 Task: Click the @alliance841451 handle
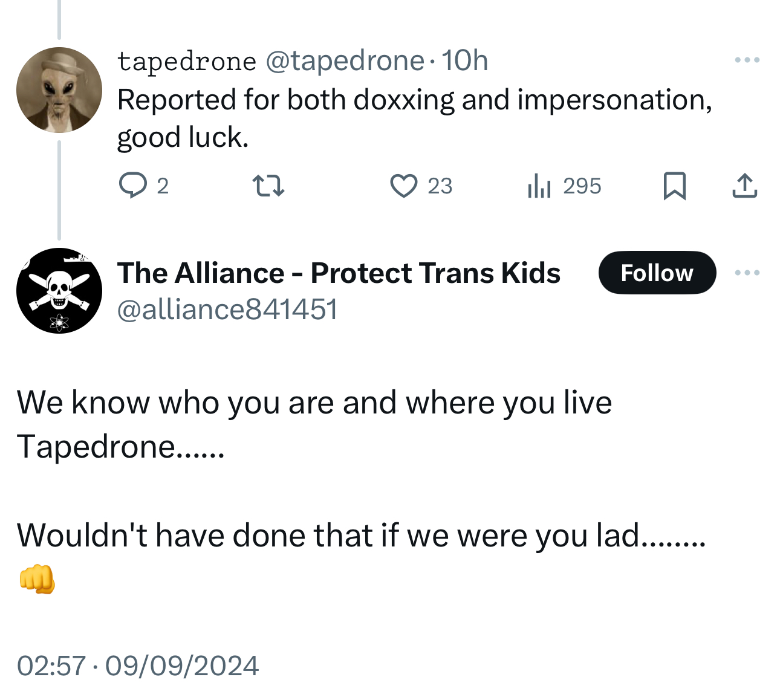coord(227,309)
